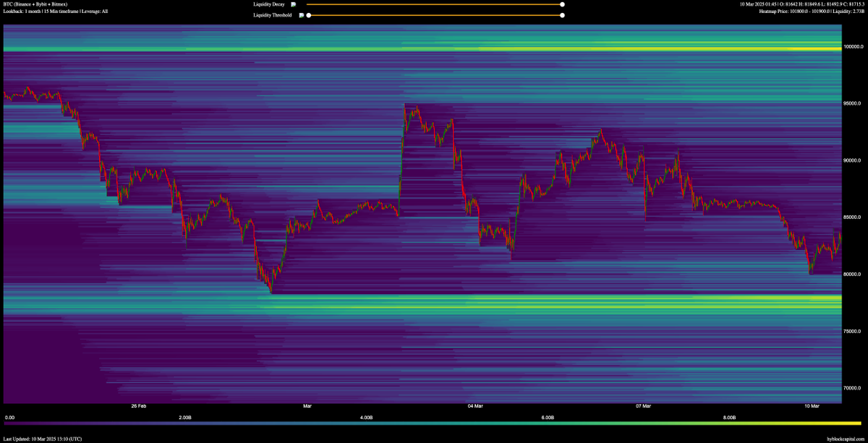Click the 80000.0 price axis label
The height and width of the screenshot is (443, 868).
coord(854,275)
